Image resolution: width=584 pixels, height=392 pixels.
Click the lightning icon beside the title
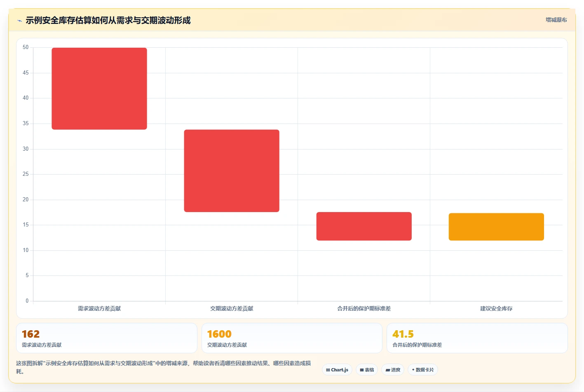19,21
